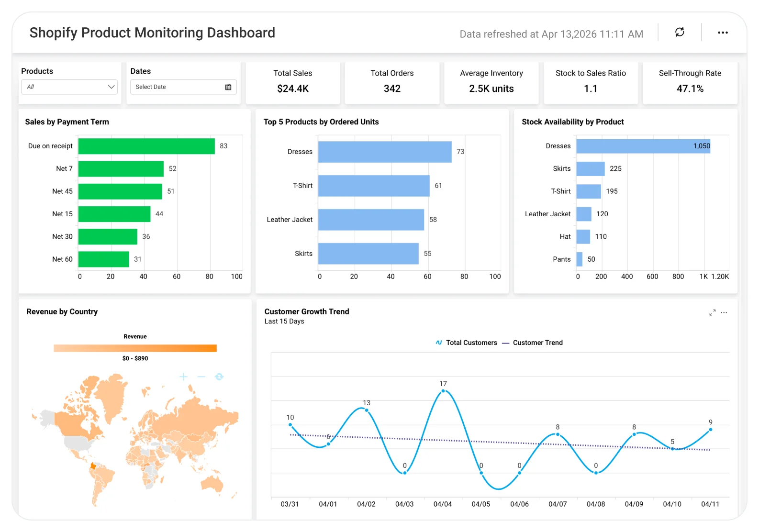The image size is (759, 532).
Task: Zoom in on the revenue map
Action: (183, 377)
